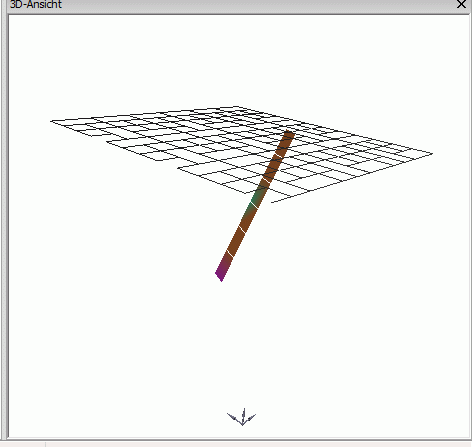Click the leftmost corner of the wireframe grid
Viewport: 472px width, 447px height.
coord(51,121)
